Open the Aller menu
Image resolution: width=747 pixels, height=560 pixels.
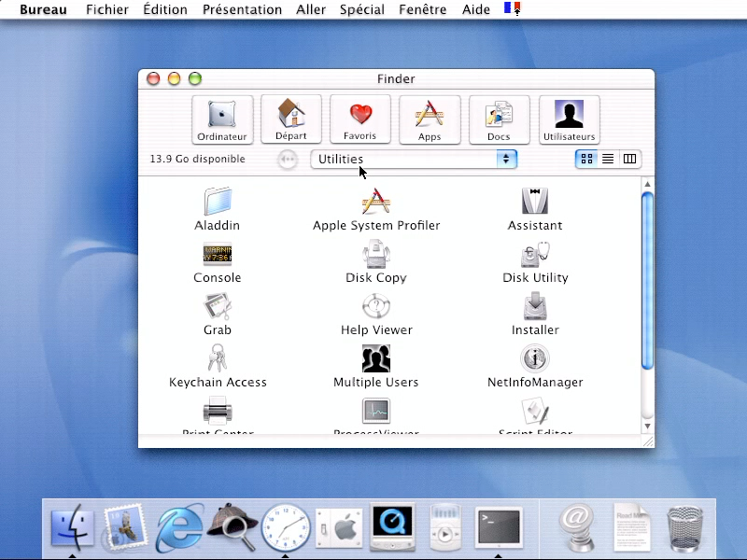(x=311, y=9)
